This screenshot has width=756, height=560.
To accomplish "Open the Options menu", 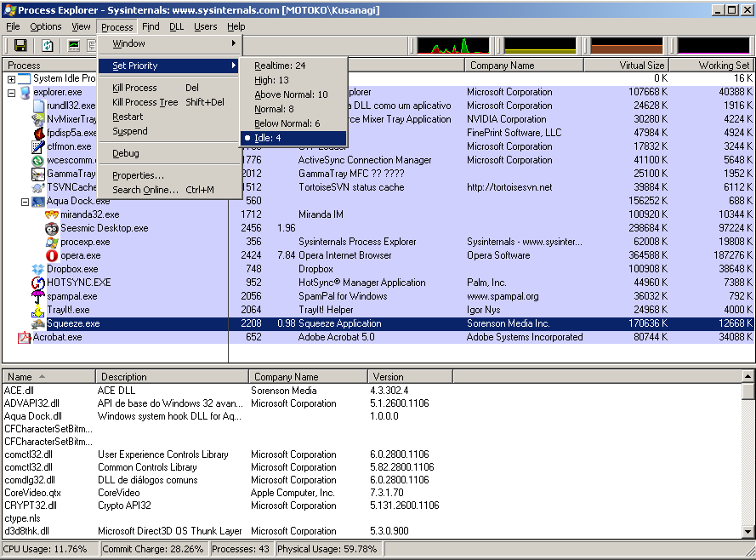I will pyautogui.click(x=46, y=26).
